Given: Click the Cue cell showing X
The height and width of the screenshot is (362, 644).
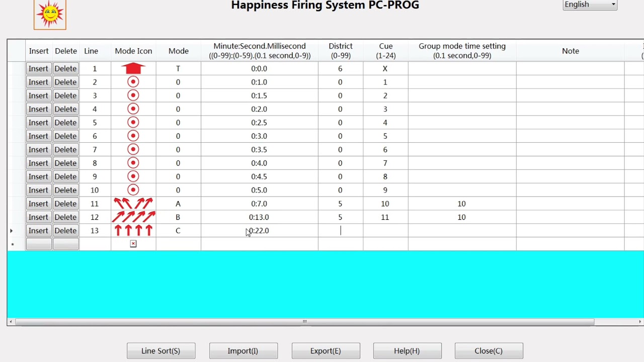Looking at the screenshot, I should click(x=385, y=68).
